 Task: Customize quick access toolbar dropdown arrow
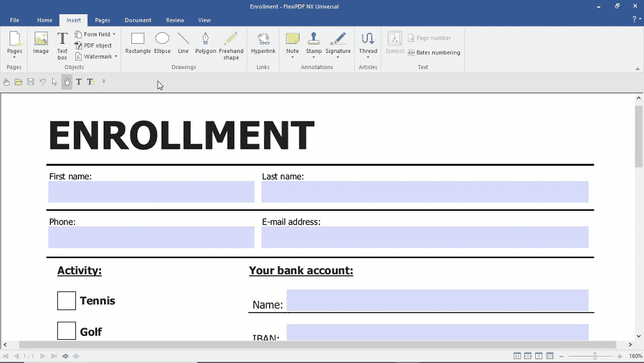[104, 81]
